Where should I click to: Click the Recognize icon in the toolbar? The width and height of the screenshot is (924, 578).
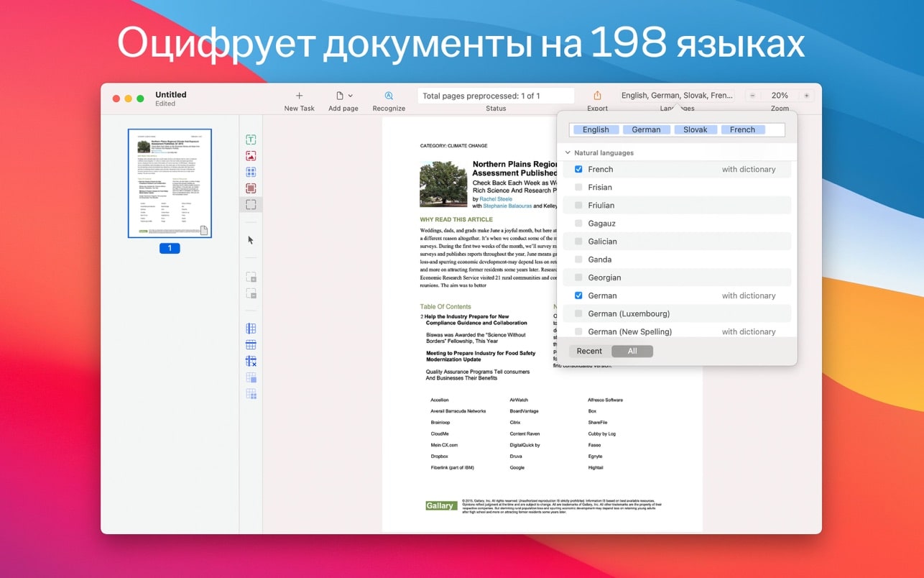tap(389, 95)
